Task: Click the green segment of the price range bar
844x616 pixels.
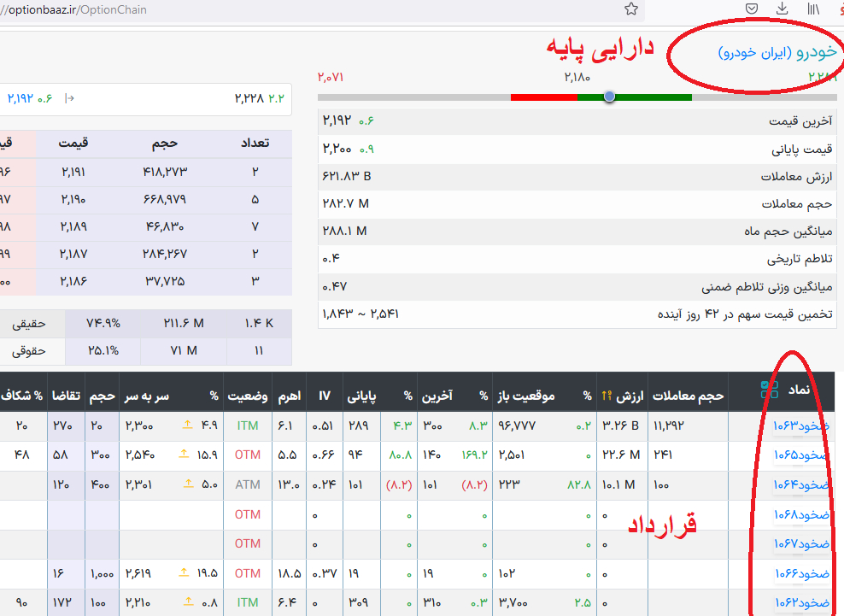Action: tap(635, 97)
